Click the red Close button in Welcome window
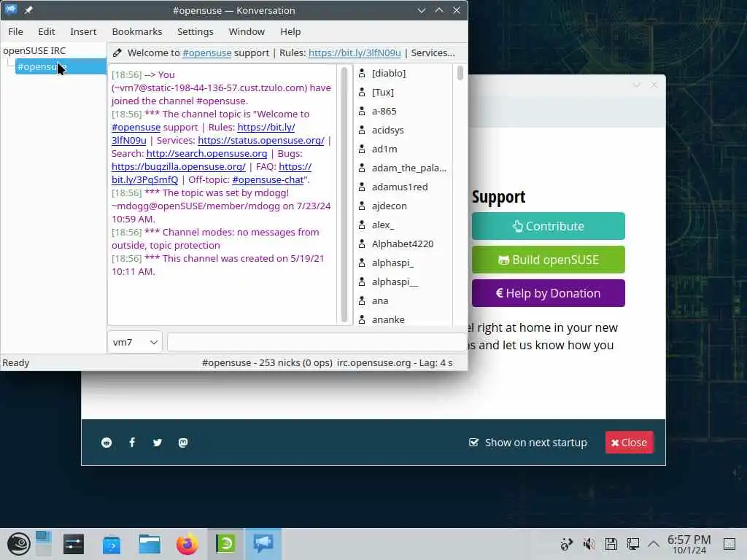This screenshot has height=560, width=747. [x=630, y=443]
